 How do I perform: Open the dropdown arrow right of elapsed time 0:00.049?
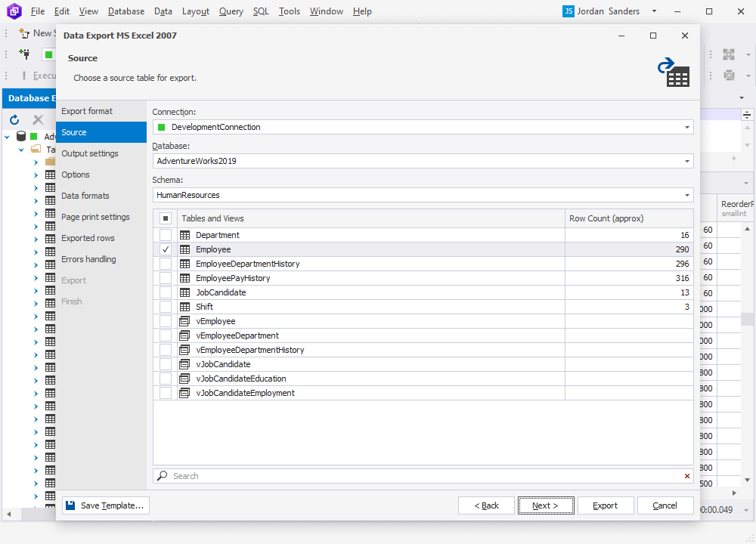click(746, 510)
